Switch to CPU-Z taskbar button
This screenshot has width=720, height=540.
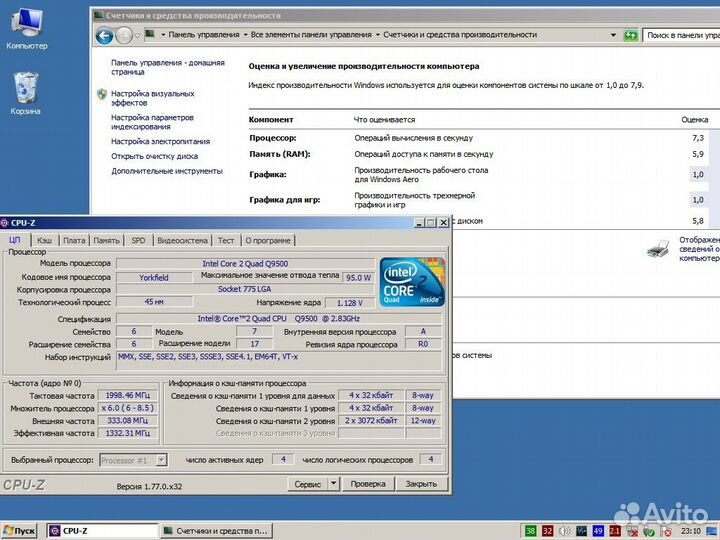coord(102,531)
